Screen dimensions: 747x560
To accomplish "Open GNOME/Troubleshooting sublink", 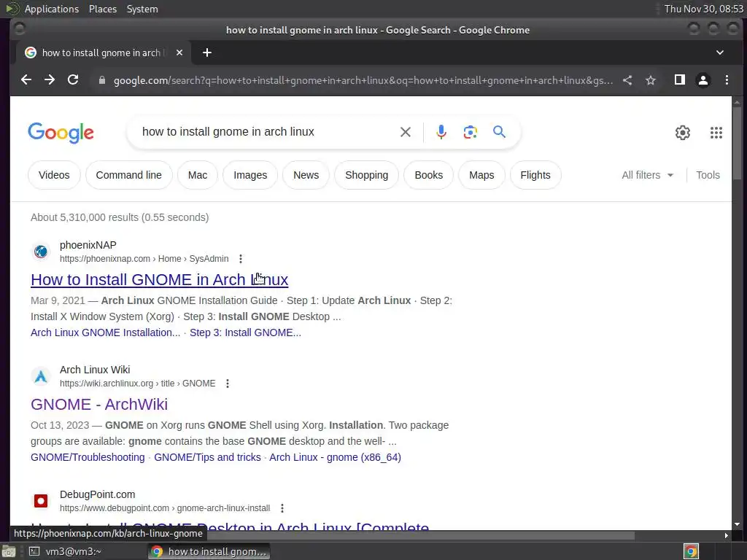I will 88,457.
